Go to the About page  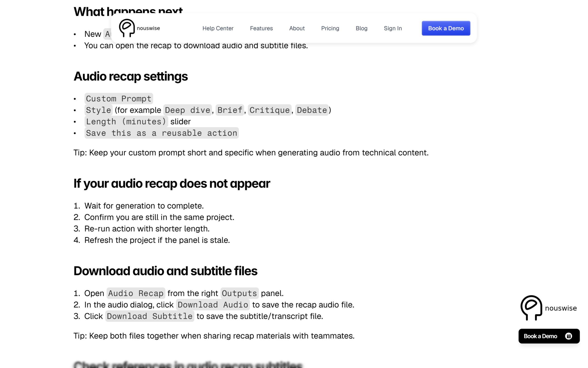tap(297, 28)
